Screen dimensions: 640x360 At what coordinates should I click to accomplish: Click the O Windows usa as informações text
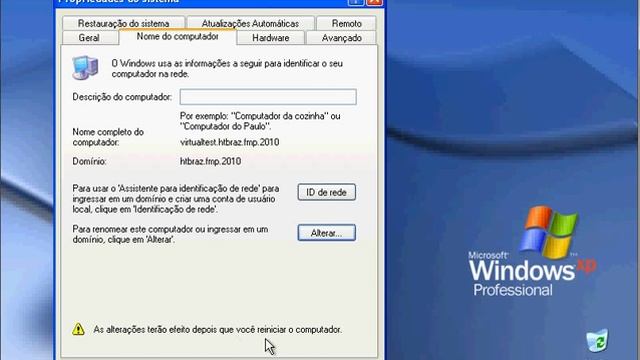tap(227, 69)
